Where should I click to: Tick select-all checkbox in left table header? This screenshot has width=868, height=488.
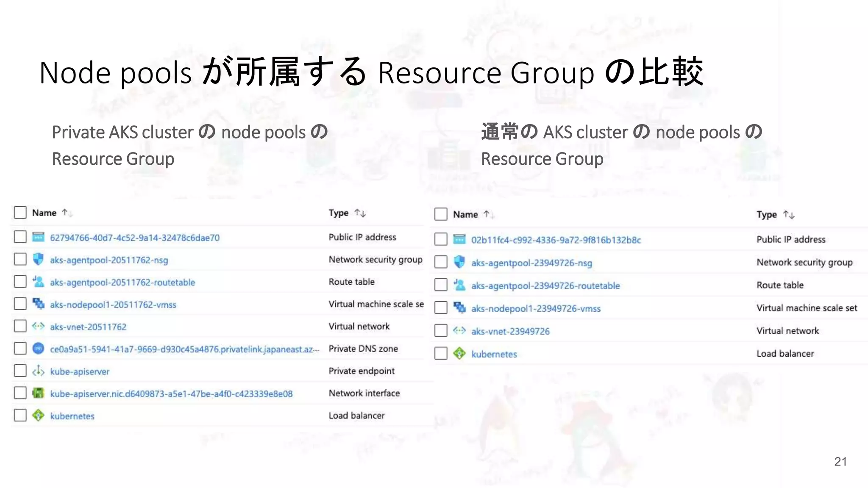[x=20, y=212]
